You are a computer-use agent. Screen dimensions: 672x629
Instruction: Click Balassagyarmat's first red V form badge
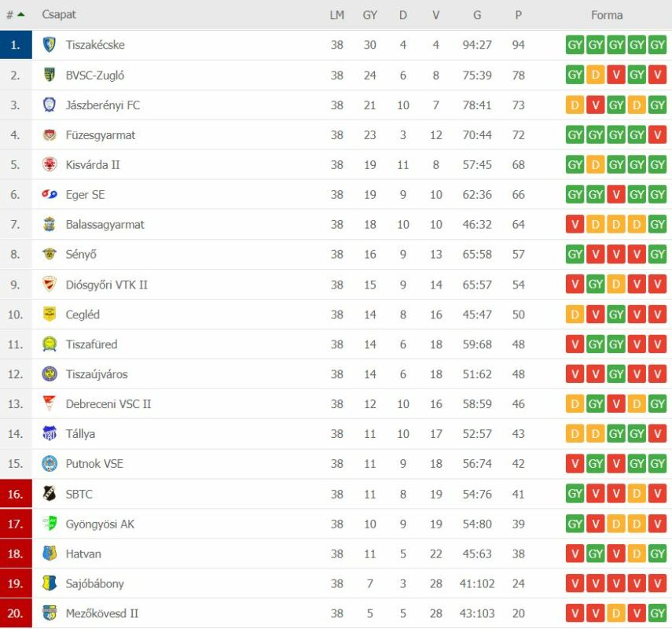[575, 224]
